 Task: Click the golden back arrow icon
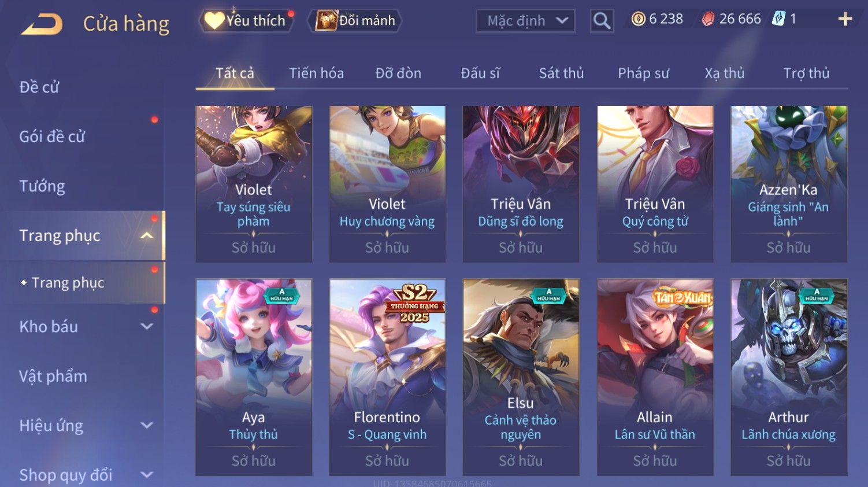tap(42, 24)
